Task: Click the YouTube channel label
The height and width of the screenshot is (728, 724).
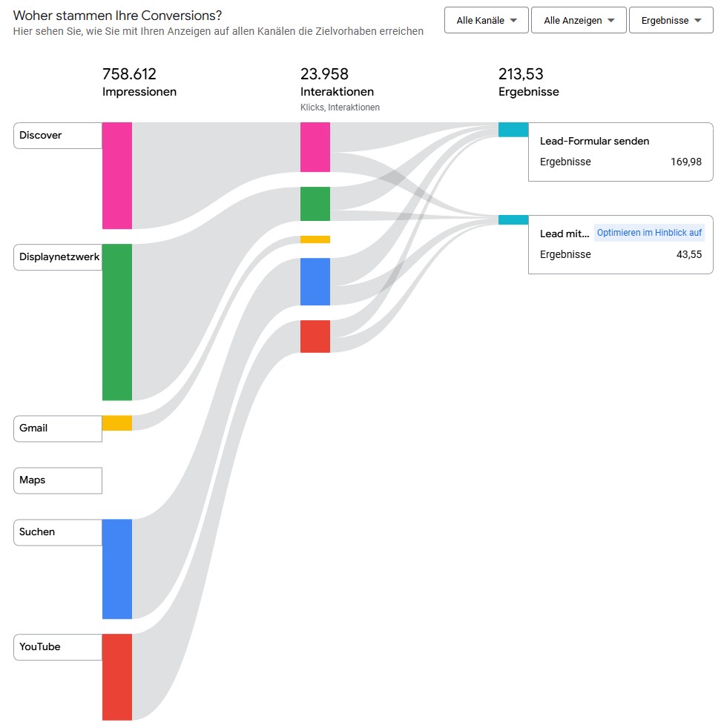Action: coord(58,647)
